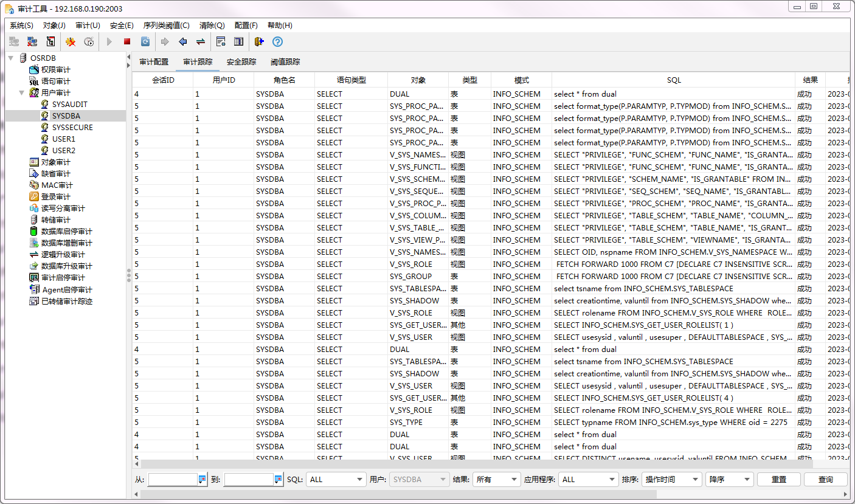
Task: Click calendar icon beside the 到 date field
Action: point(278,479)
